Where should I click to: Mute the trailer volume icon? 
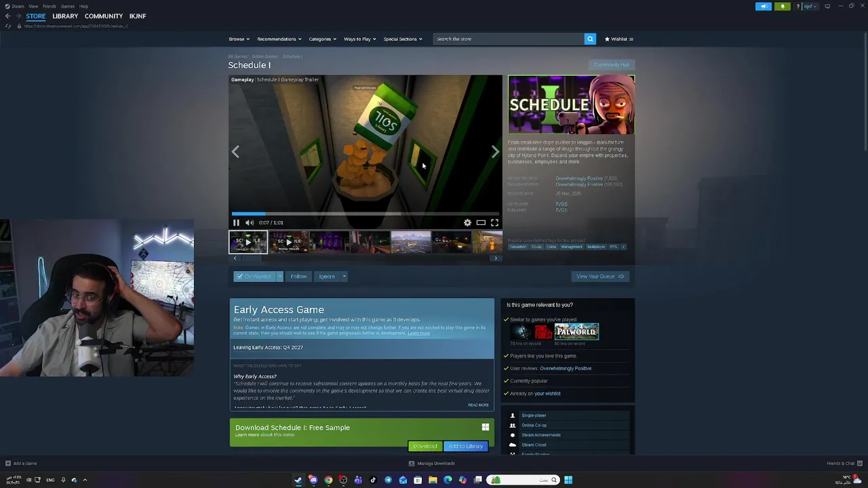click(250, 222)
